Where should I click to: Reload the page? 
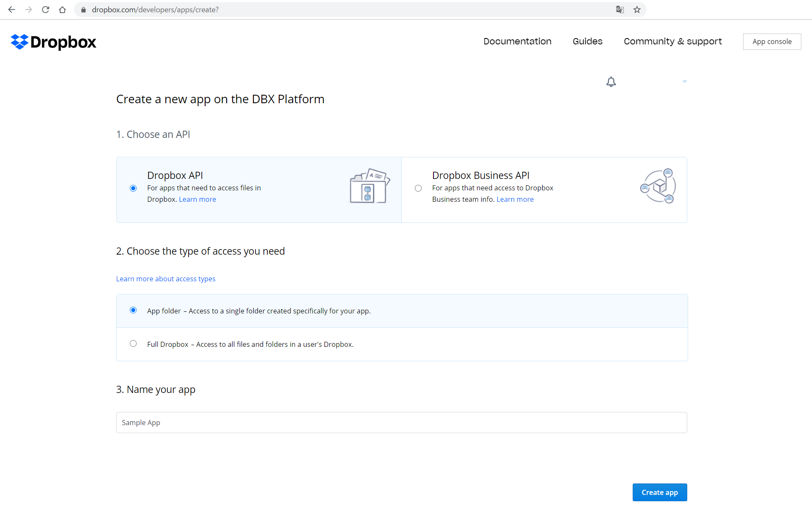[x=45, y=9]
